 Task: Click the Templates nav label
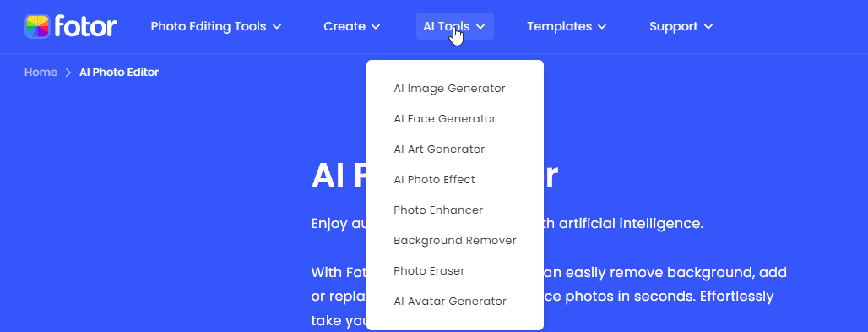tap(559, 26)
